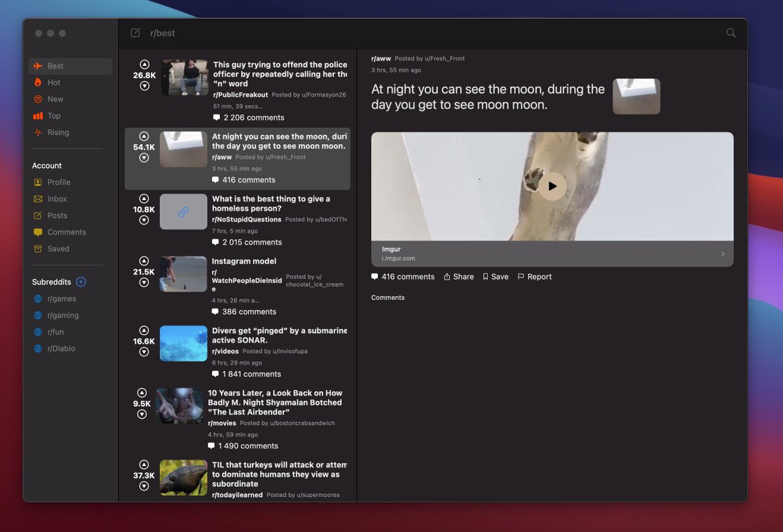The image size is (783, 532).
Task: Open the search magnifier icon
Action: point(731,33)
